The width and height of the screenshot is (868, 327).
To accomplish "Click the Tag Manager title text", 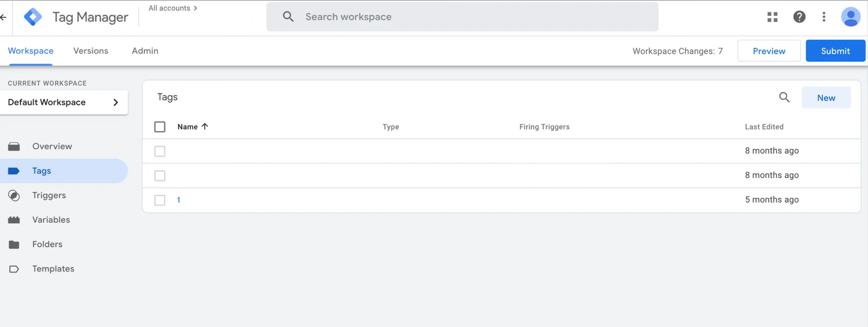I will (90, 17).
